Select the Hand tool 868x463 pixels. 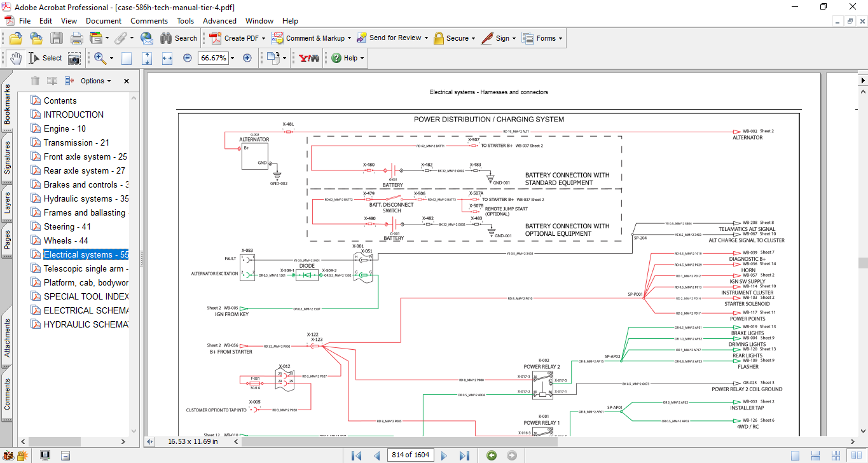(x=16, y=58)
